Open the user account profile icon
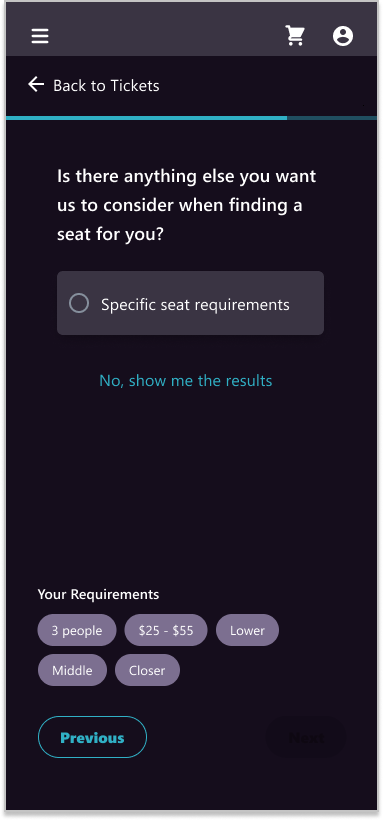The height and width of the screenshot is (820, 383). pos(343,36)
